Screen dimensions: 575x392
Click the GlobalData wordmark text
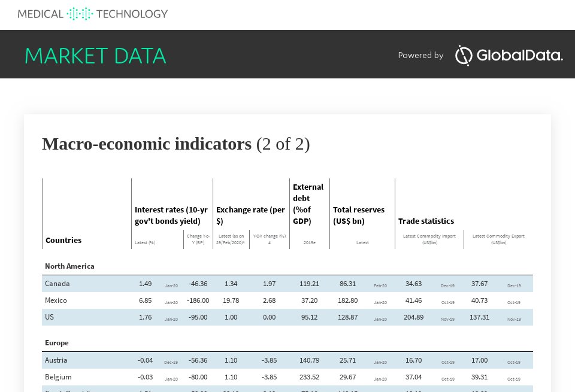[519, 56]
